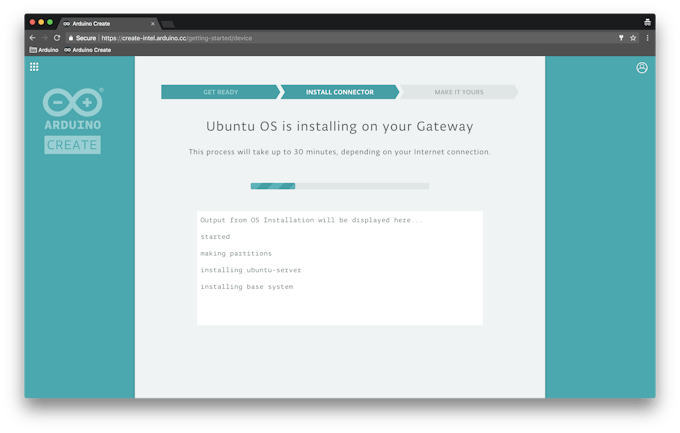The height and width of the screenshot is (433, 680).
Task: Maximize the window with the green button
Action: [x=50, y=22]
